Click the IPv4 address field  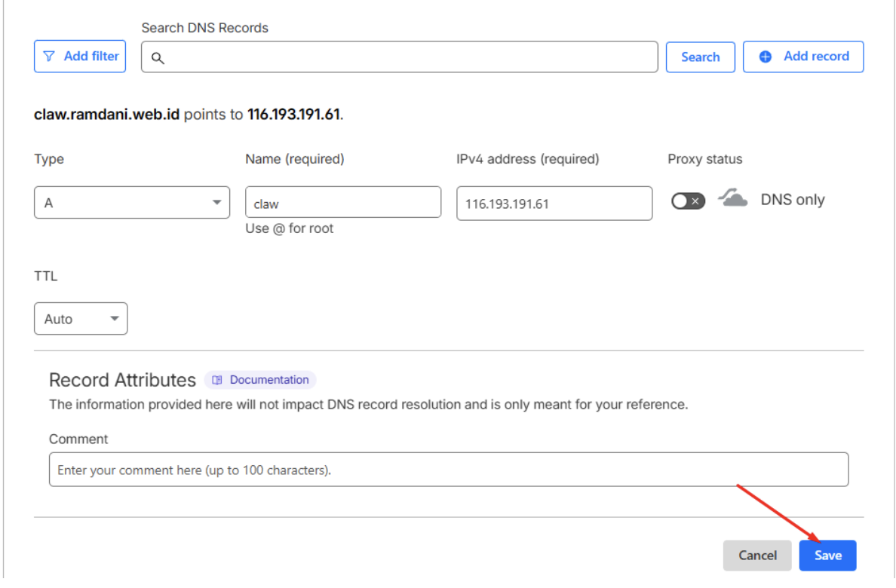(x=554, y=204)
